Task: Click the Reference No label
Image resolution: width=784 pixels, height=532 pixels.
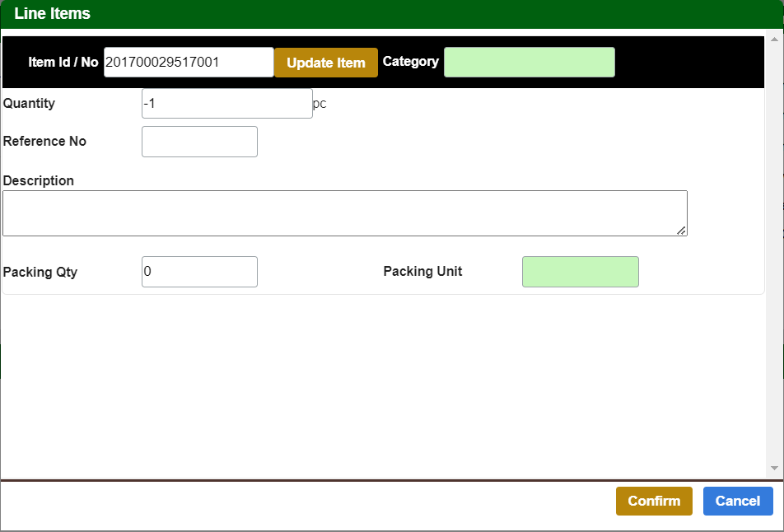Action: [x=44, y=142]
